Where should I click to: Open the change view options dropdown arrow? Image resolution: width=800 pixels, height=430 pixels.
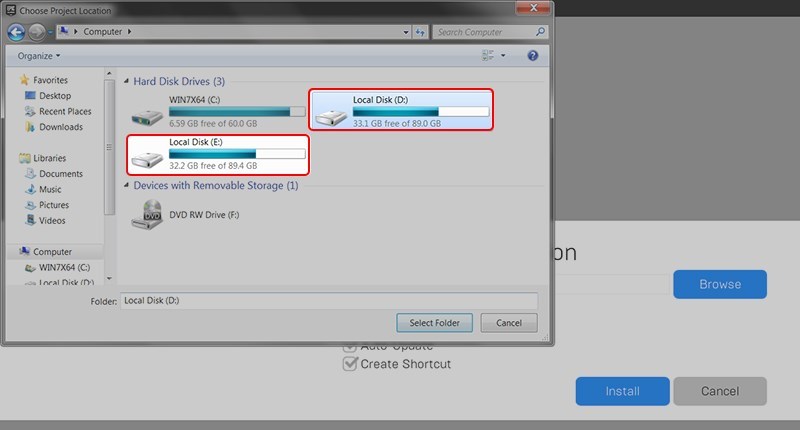point(503,56)
